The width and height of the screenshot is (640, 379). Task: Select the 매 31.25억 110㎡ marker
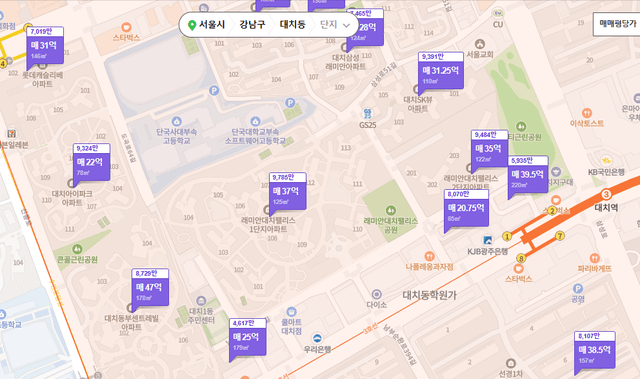tap(441, 70)
